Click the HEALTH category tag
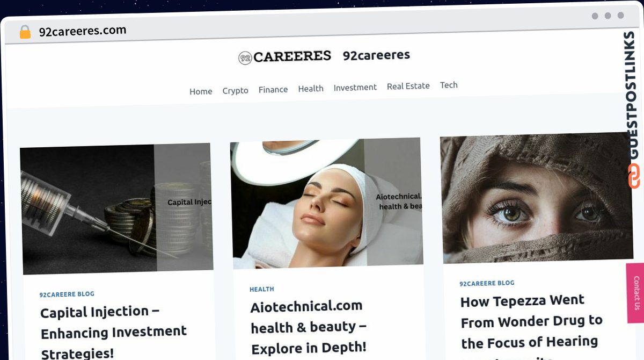Viewport: 644px width, 360px height. point(261,289)
